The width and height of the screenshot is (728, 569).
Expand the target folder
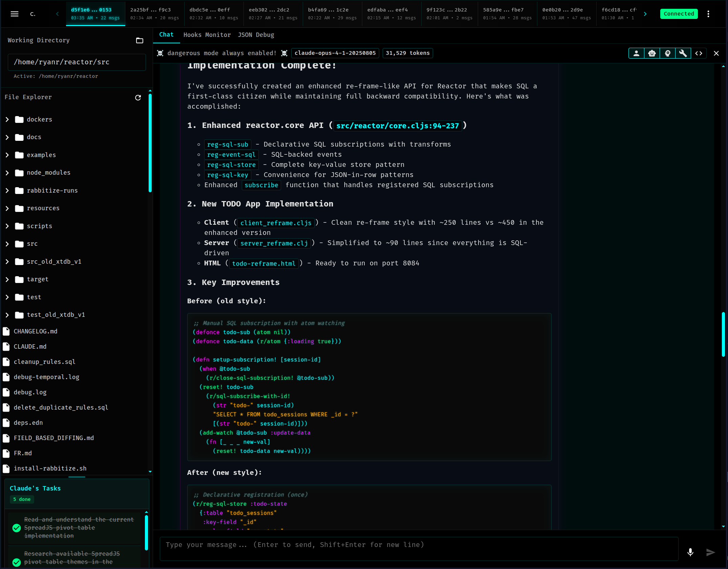pos(7,279)
